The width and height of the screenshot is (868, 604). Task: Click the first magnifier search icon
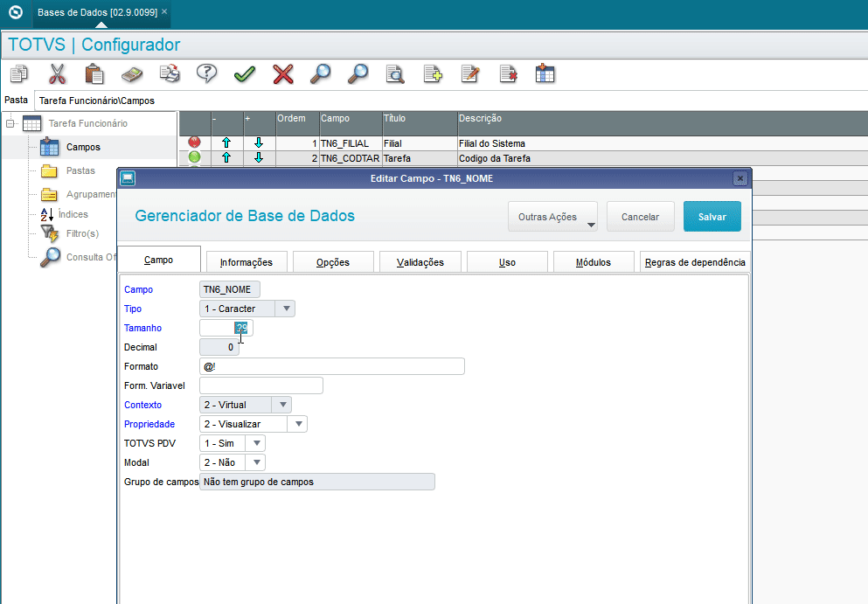coord(320,73)
